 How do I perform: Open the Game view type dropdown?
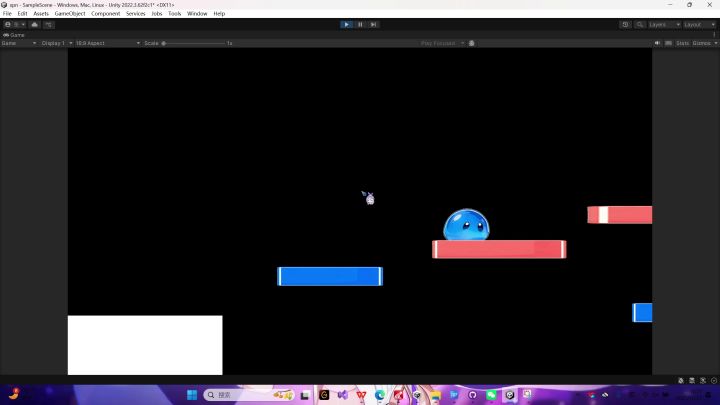click(19, 43)
